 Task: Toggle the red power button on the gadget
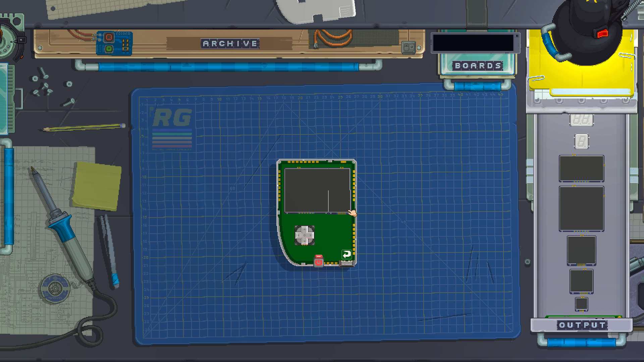click(x=318, y=261)
